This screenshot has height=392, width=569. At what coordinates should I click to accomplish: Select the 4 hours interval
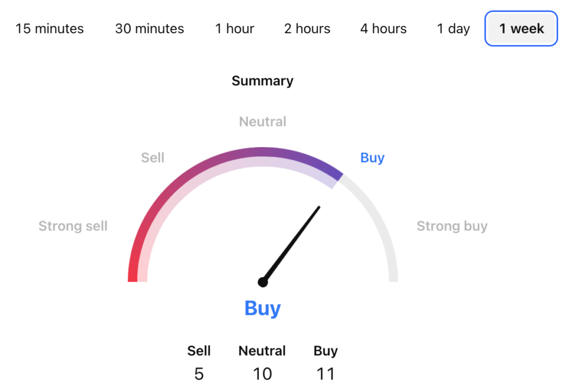pos(383,28)
